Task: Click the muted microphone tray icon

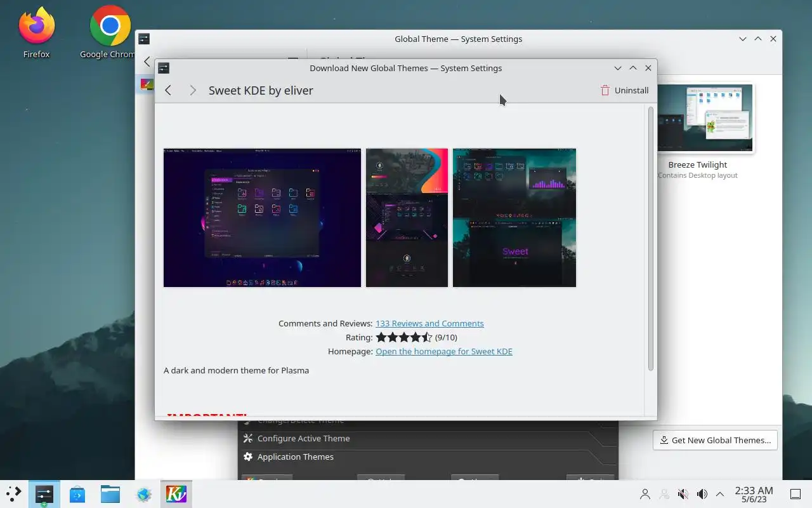Action: pyautogui.click(x=683, y=494)
